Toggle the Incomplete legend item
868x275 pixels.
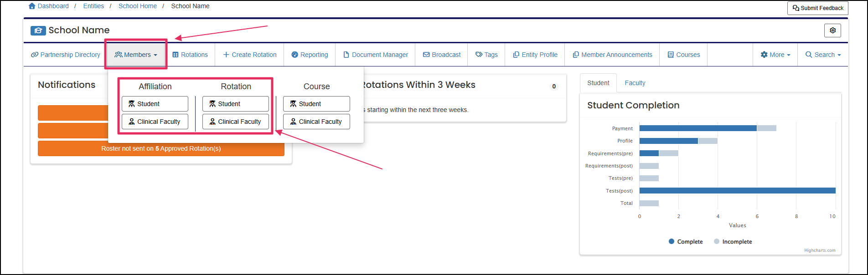point(733,242)
